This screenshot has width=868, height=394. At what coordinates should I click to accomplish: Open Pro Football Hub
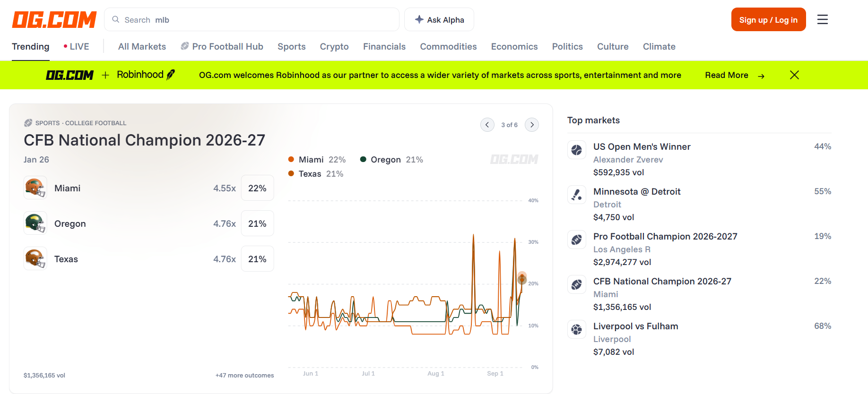222,46
